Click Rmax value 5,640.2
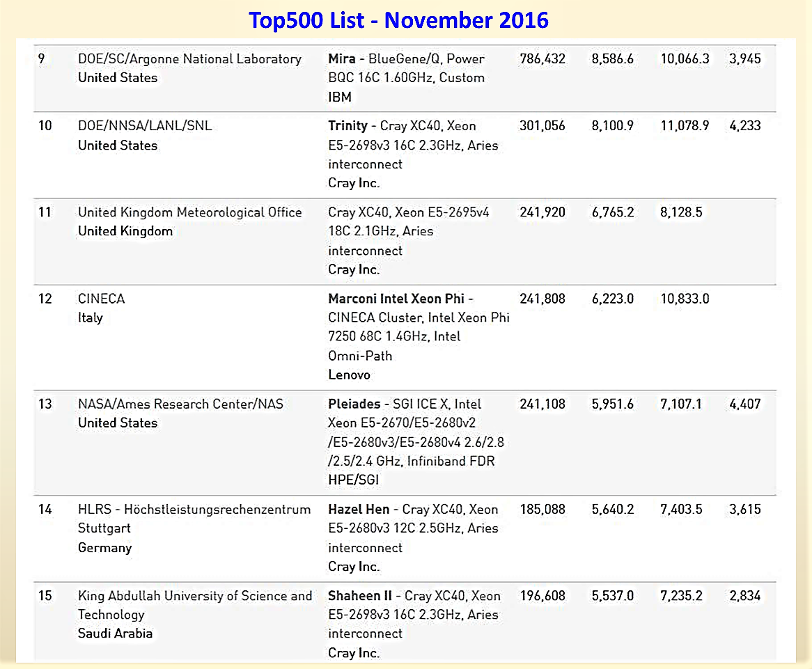This screenshot has width=812, height=669. (613, 509)
